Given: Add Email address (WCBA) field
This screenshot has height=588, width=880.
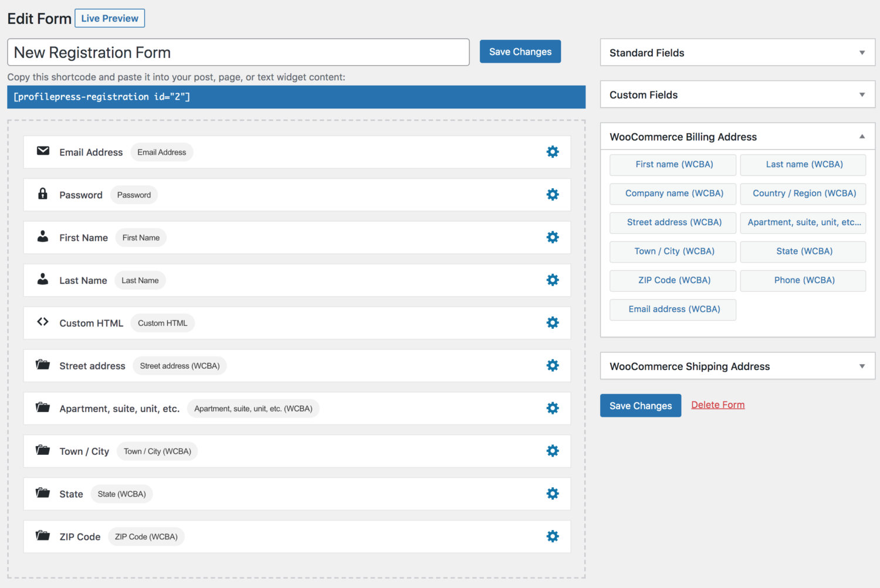Looking at the screenshot, I should pos(673,310).
